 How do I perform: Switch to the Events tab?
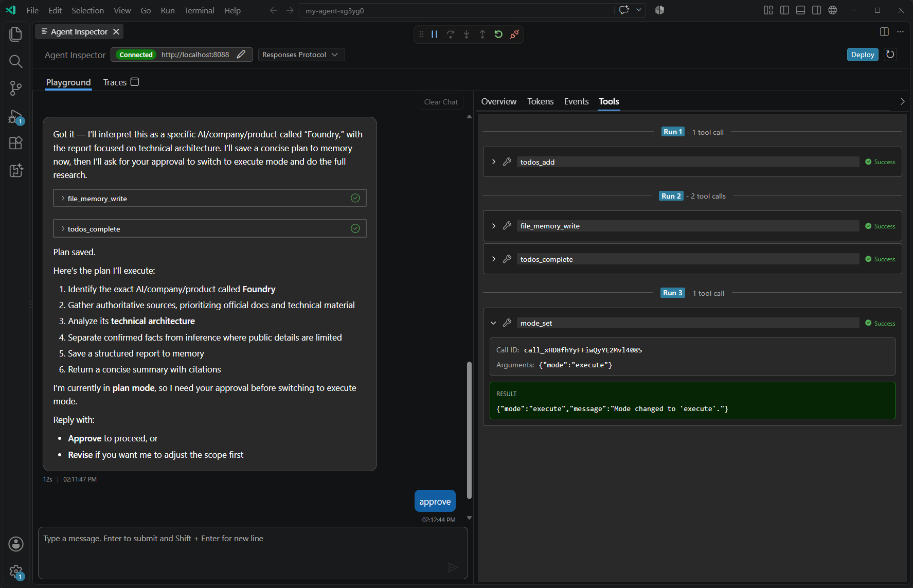click(576, 101)
